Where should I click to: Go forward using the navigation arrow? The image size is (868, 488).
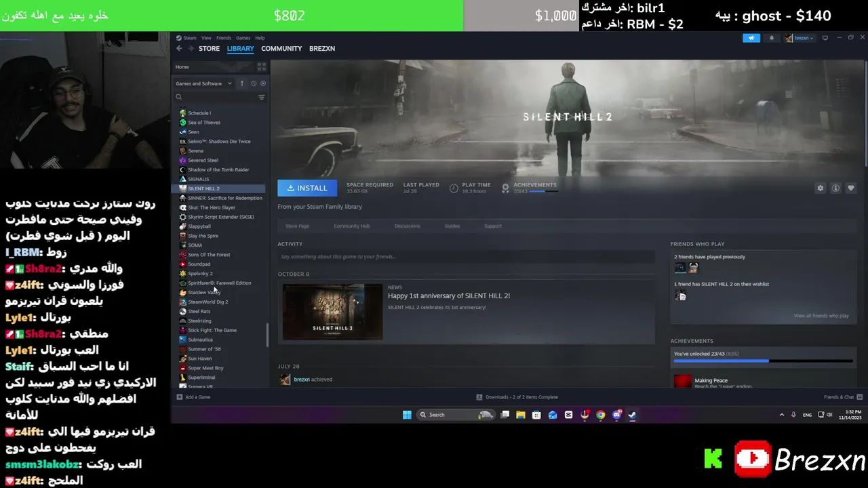(191, 49)
